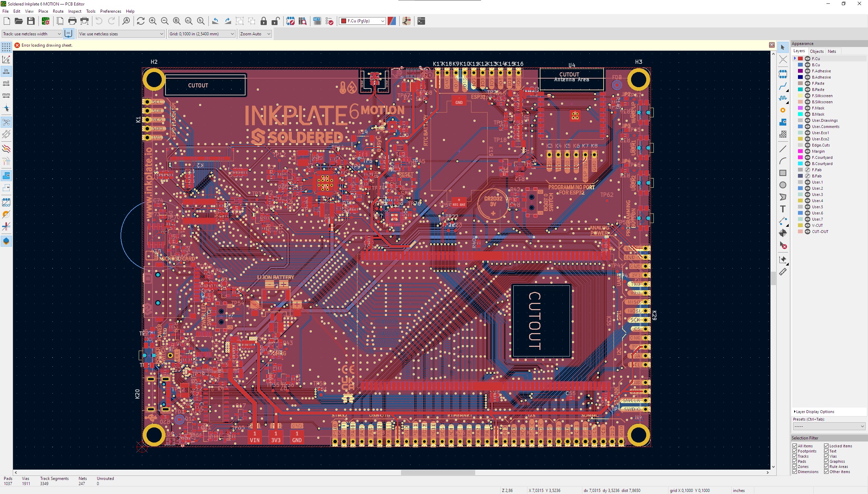Hide the B.Cu layer visibility eye
Image resolution: width=868 pixels, height=494 pixels.
point(808,65)
